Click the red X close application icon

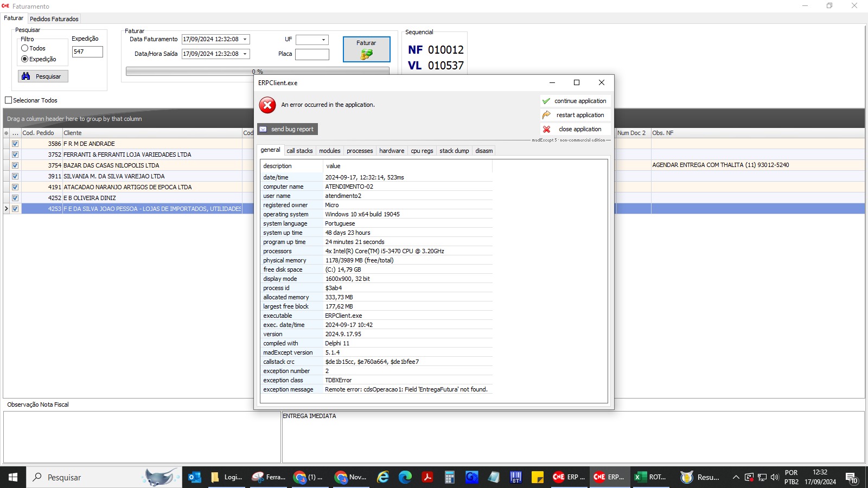pyautogui.click(x=546, y=129)
